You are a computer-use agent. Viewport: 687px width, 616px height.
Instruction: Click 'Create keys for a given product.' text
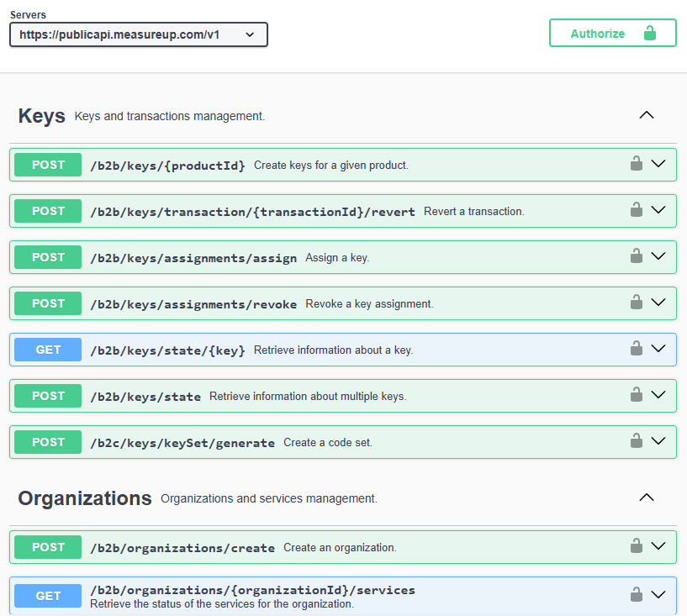[x=331, y=165]
